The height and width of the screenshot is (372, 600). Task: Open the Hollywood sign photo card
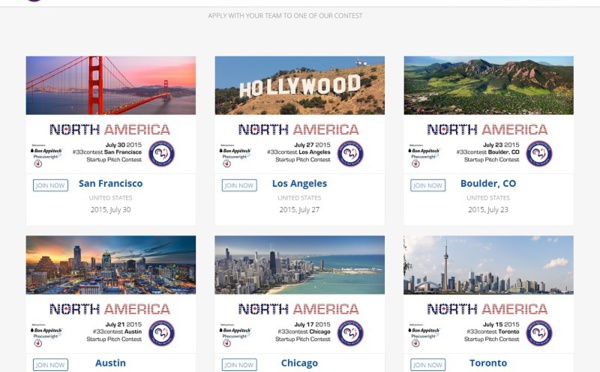[300, 85]
